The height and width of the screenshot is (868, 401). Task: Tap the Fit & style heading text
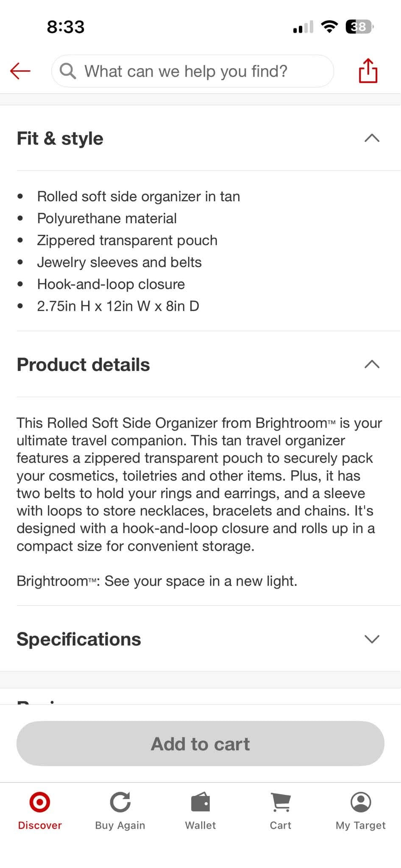(60, 139)
